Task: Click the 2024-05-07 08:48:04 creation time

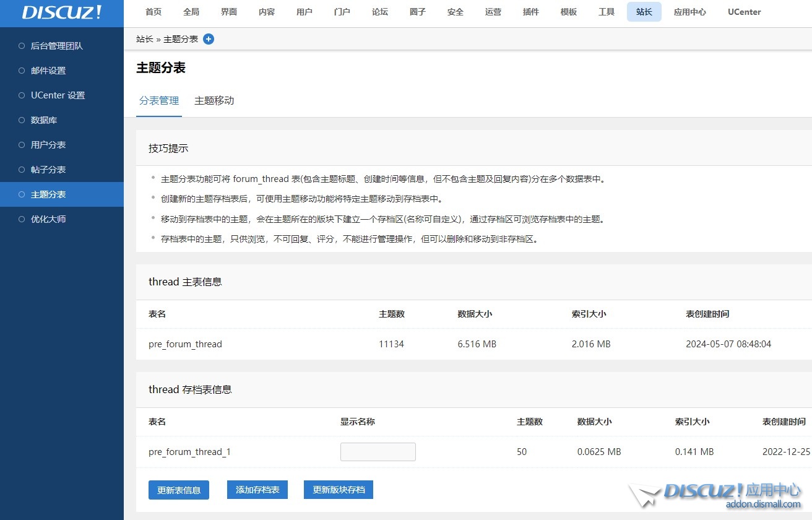Action: (x=728, y=344)
